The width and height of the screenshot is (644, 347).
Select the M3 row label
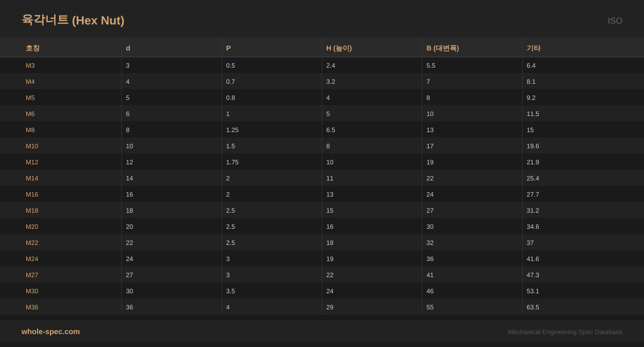pos(30,66)
